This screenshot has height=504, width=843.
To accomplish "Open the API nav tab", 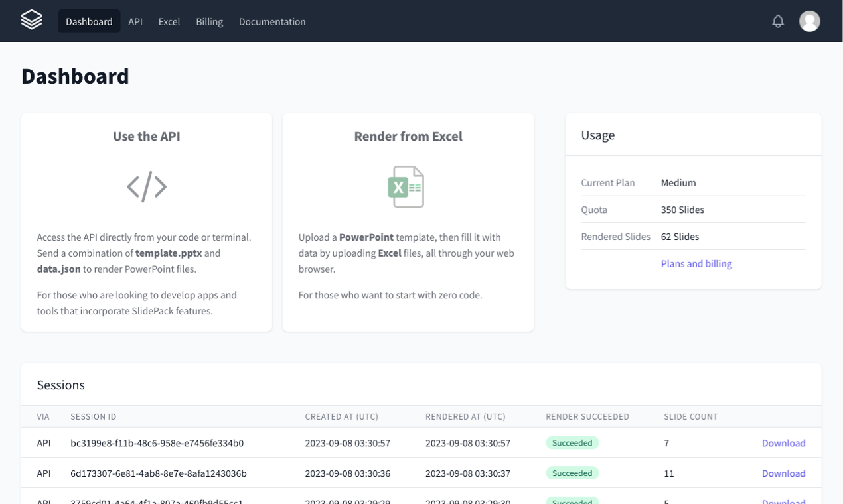I will [135, 21].
